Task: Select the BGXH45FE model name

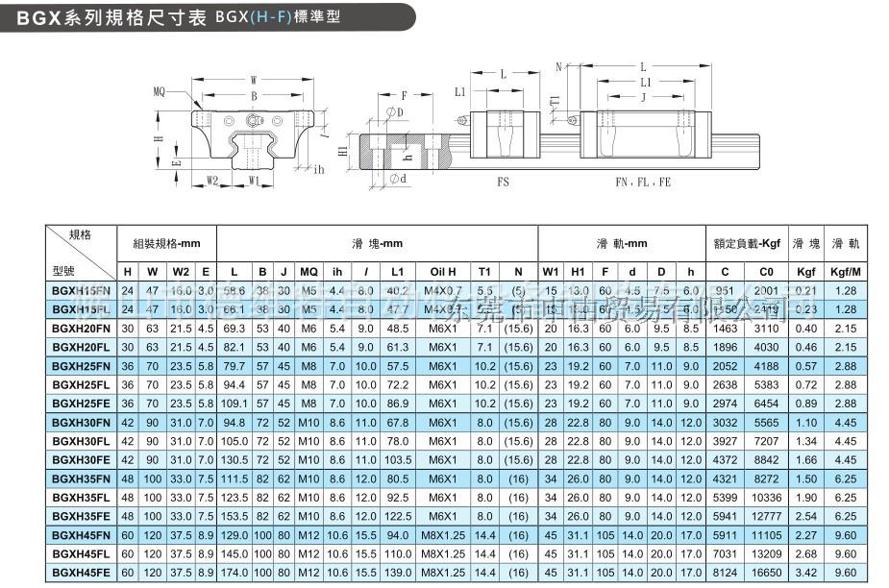Action: click(81, 573)
